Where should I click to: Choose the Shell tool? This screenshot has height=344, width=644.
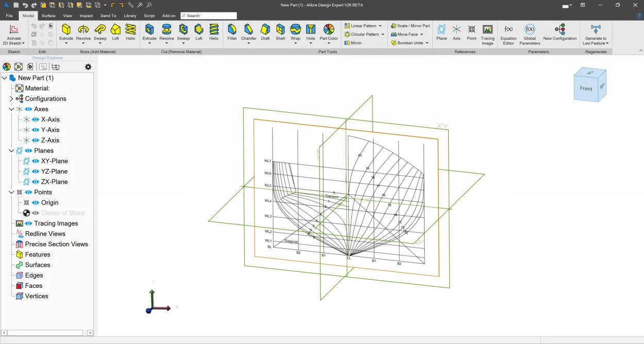(280, 32)
